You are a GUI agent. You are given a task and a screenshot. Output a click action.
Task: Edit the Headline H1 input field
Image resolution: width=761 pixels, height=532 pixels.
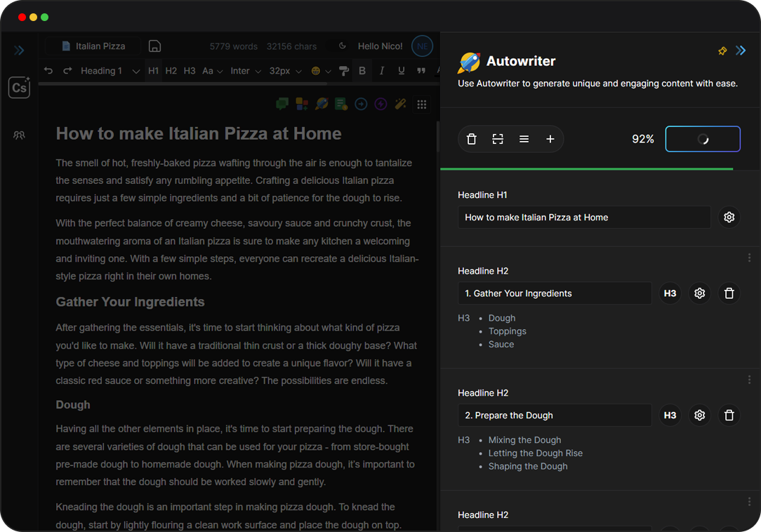point(584,218)
